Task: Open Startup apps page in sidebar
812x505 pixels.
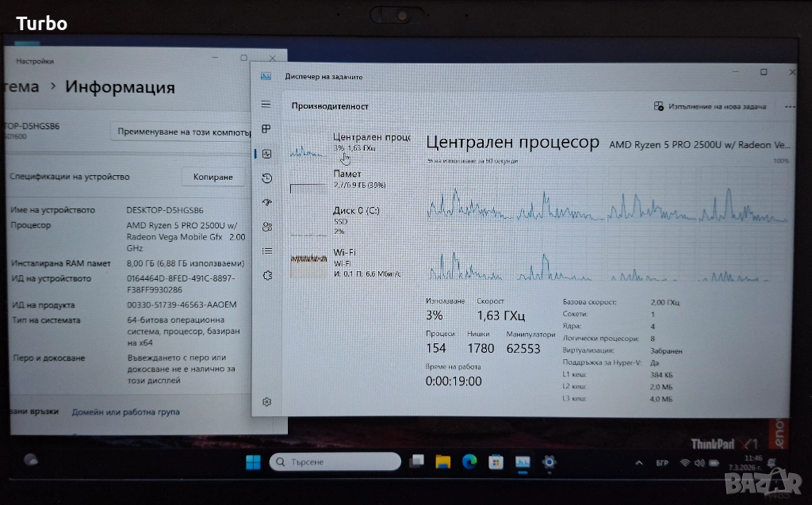Action: pos(267,203)
